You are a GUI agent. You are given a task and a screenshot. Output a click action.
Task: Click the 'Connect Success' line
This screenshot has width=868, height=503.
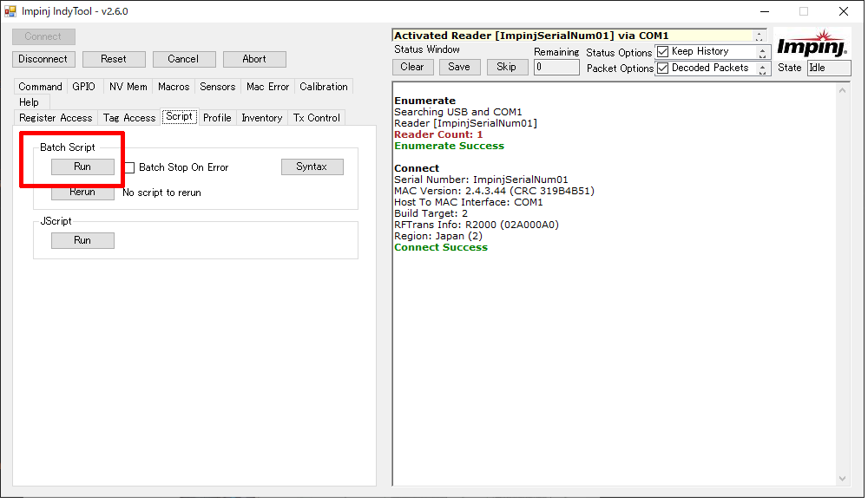[443, 248]
